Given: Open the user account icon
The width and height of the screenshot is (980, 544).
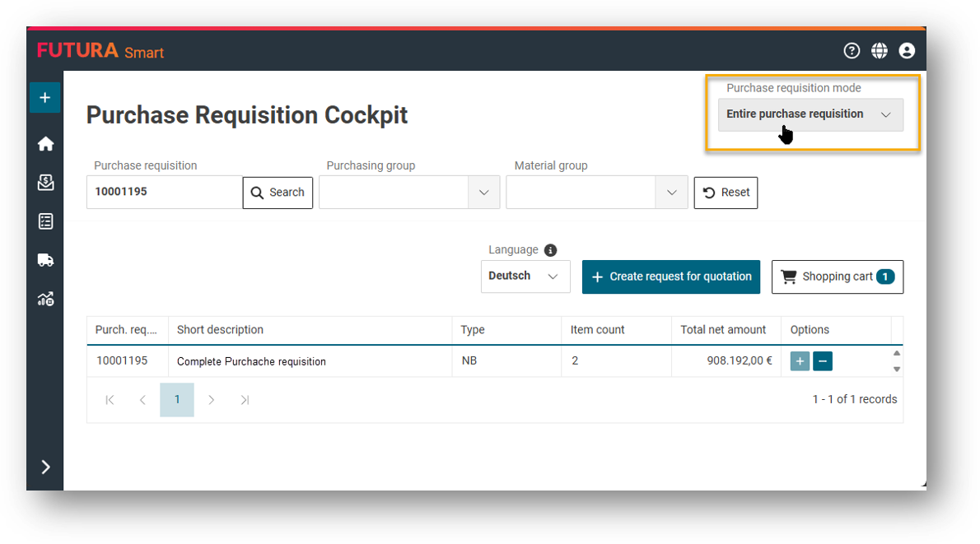Looking at the screenshot, I should (x=907, y=50).
